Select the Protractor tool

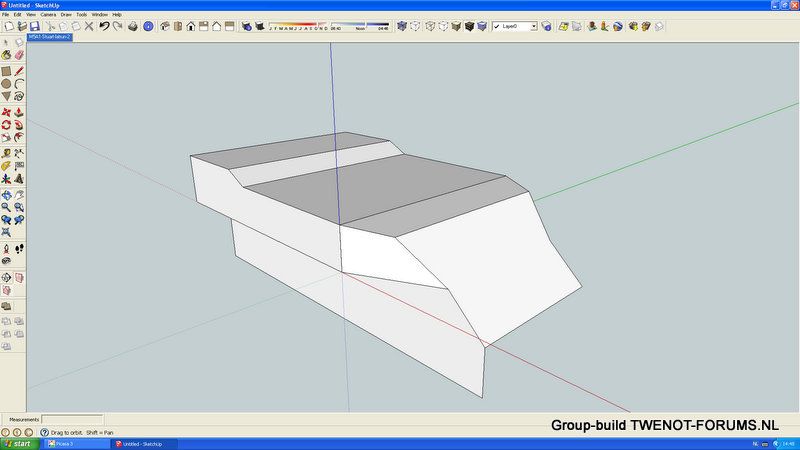pyautogui.click(x=6, y=166)
